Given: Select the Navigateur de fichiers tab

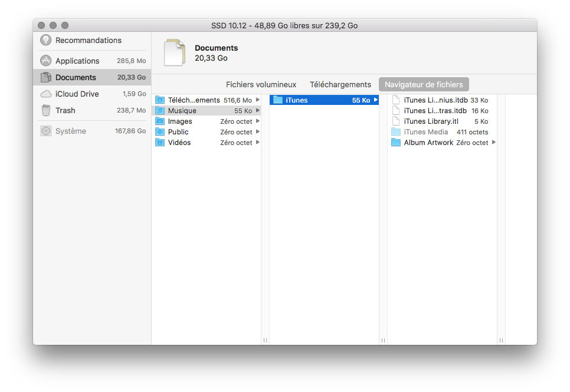Looking at the screenshot, I should click(x=424, y=84).
